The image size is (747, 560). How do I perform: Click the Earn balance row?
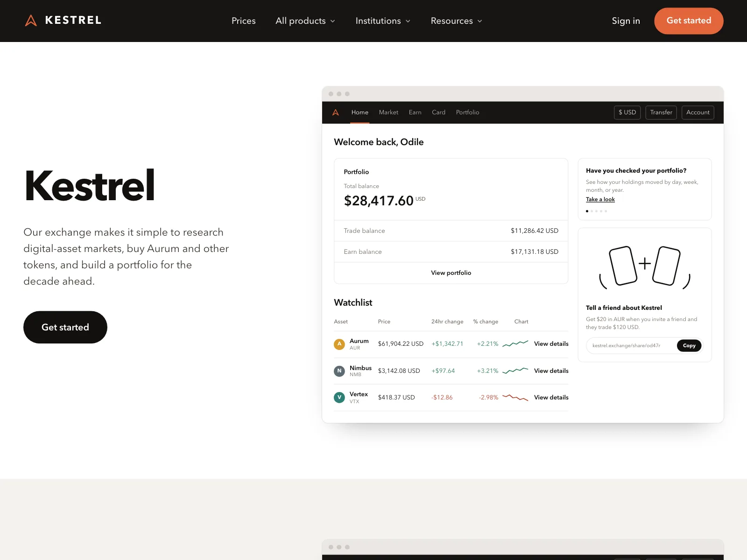coord(451,252)
